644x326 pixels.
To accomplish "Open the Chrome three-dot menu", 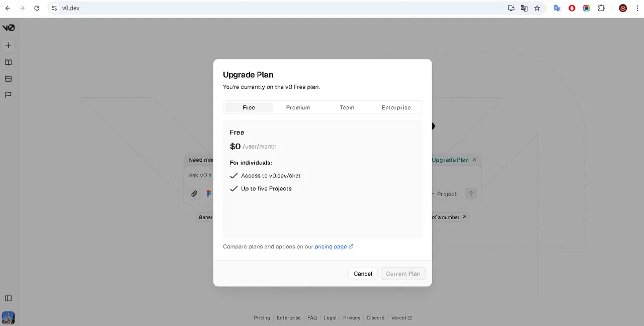I will tap(637, 8).
